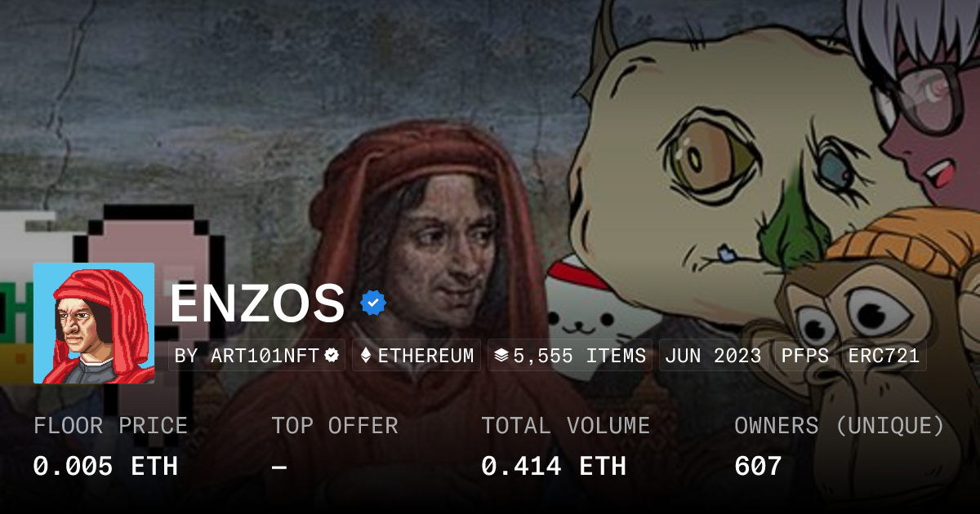Click the blue verified badge beside ENZOS
The image size is (980, 514).
click(x=373, y=303)
